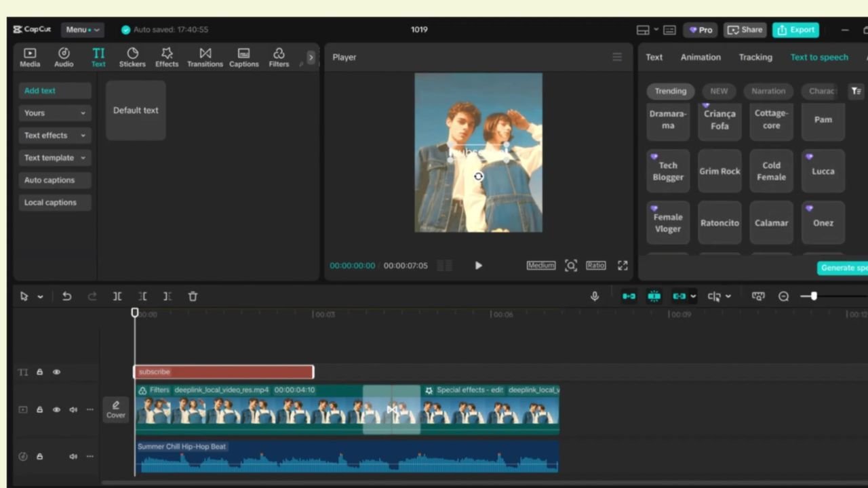Screen dimensions: 868x488
Task: Select the Pam voice in Text to speech
Action: (823, 119)
